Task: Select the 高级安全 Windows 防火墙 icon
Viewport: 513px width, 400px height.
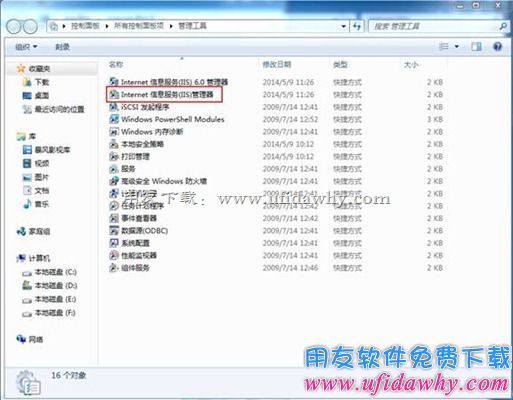Action: [114, 181]
